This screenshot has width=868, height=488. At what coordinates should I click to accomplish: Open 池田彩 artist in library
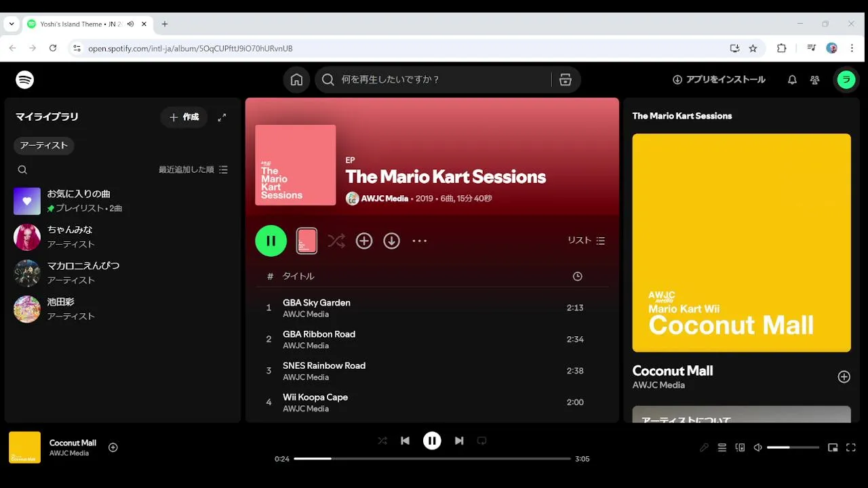(x=123, y=309)
